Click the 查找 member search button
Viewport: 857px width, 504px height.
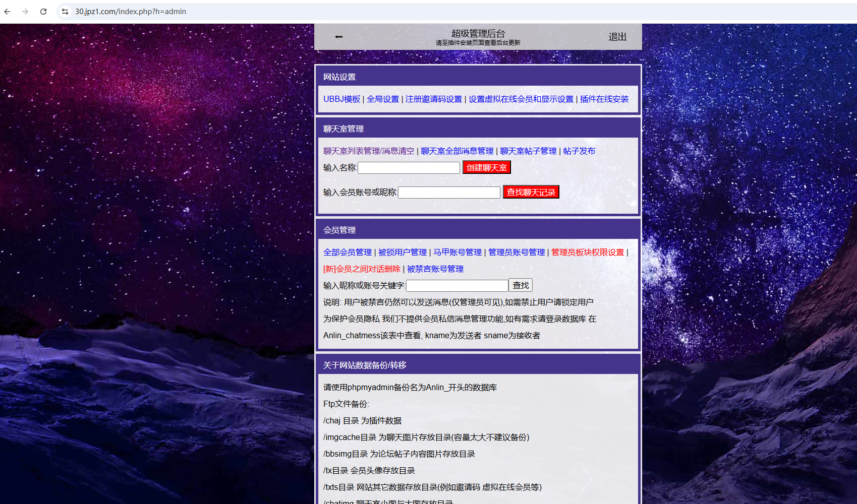click(521, 285)
